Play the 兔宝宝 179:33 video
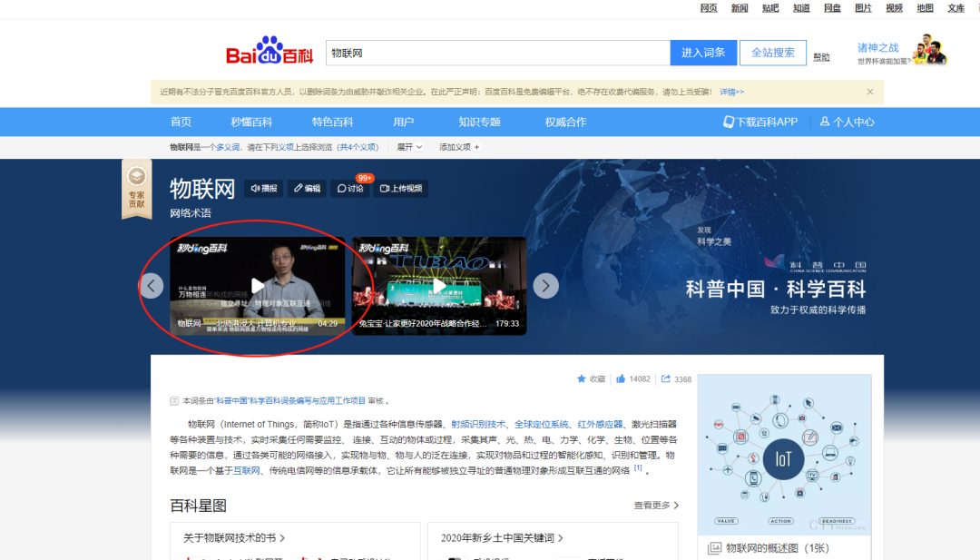This screenshot has width=980, height=560. click(439, 286)
